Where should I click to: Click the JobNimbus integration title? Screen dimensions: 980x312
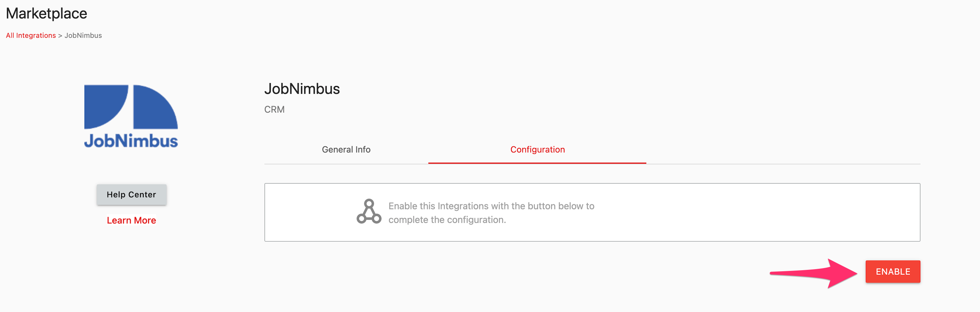(x=302, y=89)
